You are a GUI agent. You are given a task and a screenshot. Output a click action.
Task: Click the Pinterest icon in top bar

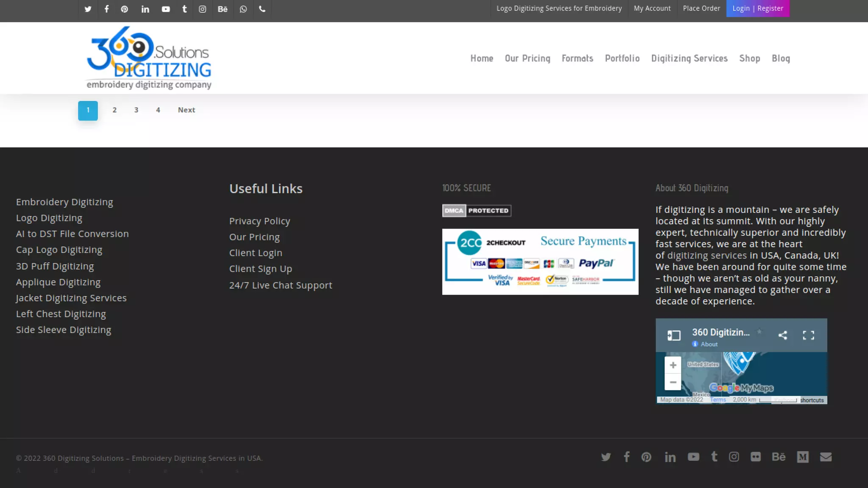coord(124,9)
